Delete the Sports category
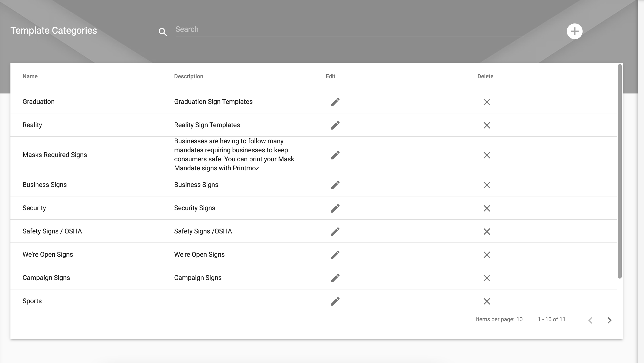 coord(486,301)
